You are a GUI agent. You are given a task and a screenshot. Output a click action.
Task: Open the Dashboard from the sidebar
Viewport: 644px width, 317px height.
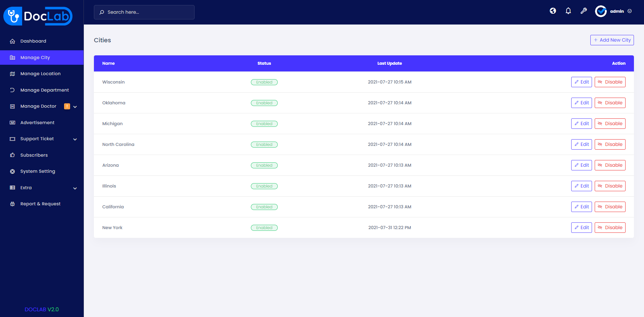(33, 41)
